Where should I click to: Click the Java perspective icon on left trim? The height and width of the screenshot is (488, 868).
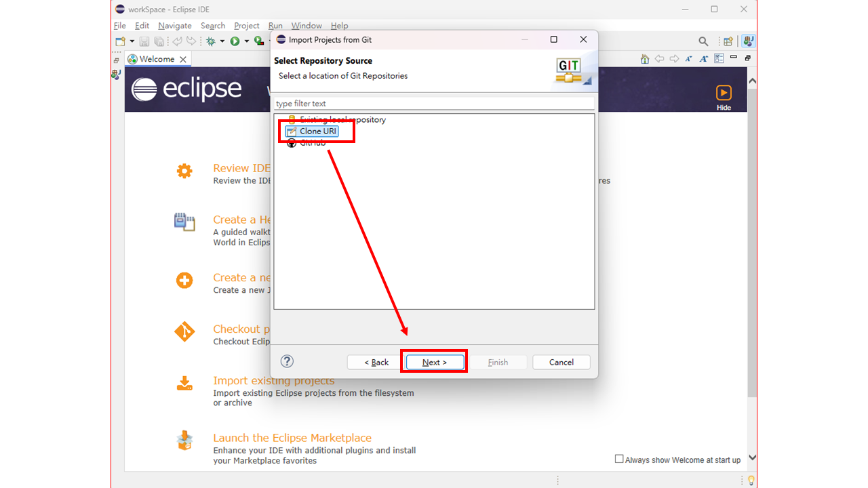116,75
